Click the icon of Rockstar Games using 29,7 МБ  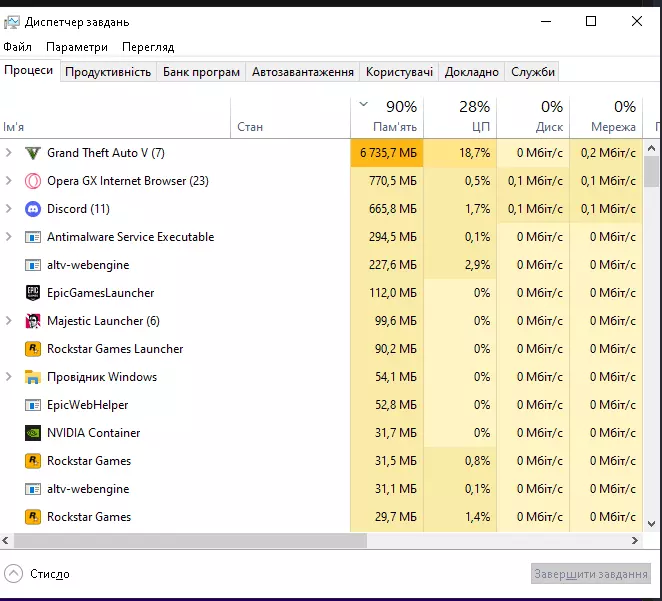pos(33,517)
